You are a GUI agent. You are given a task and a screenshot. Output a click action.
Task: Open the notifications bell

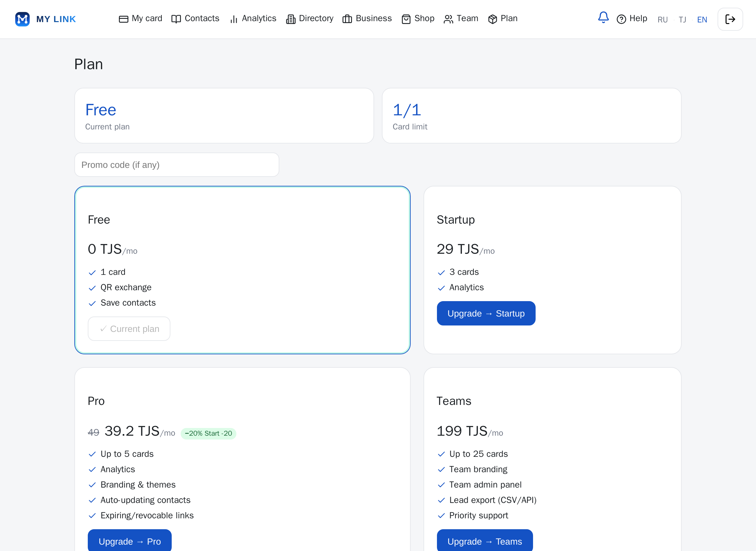pyautogui.click(x=603, y=17)
